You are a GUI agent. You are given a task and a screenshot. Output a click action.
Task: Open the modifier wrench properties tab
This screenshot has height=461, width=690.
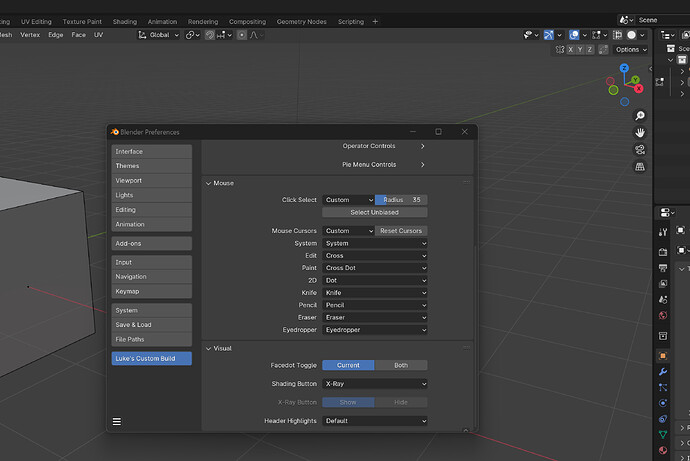pyautogui.click(x=663, y=372)
